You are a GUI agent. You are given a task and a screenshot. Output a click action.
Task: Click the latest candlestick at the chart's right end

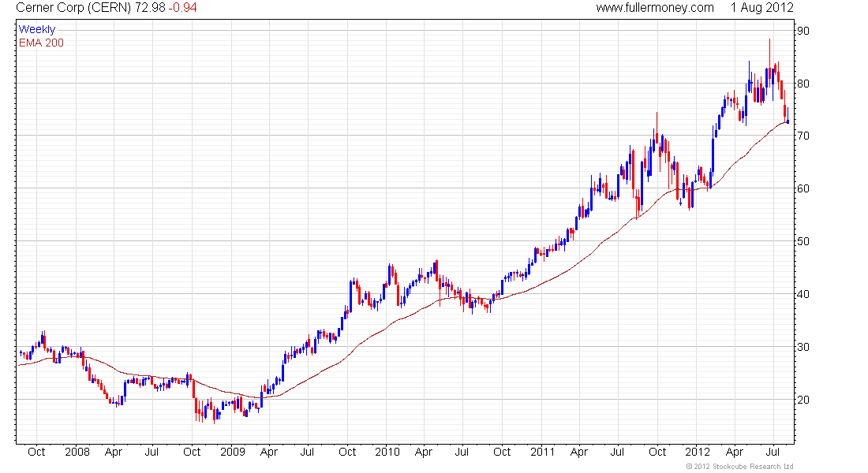(788, 116)
